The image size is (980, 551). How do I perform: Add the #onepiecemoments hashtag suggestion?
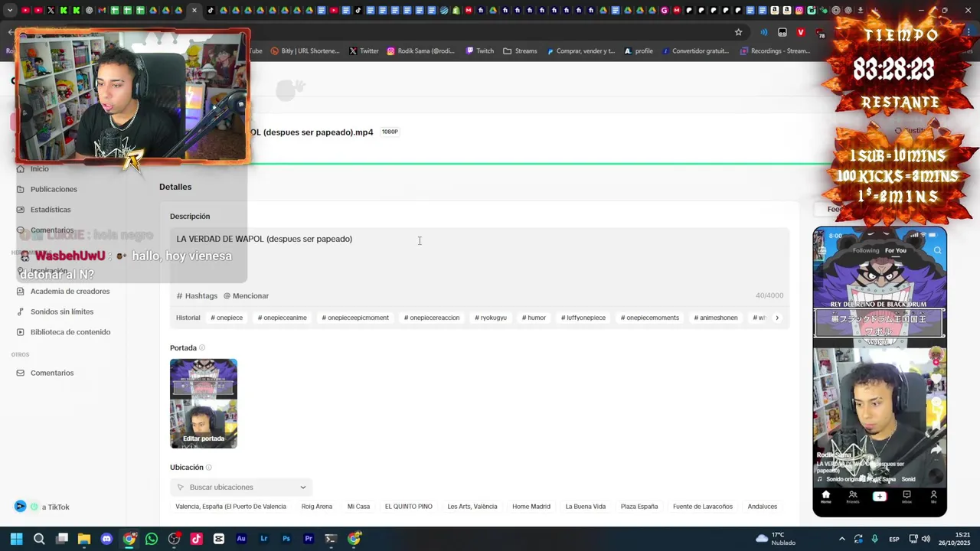tap(650, 318)
